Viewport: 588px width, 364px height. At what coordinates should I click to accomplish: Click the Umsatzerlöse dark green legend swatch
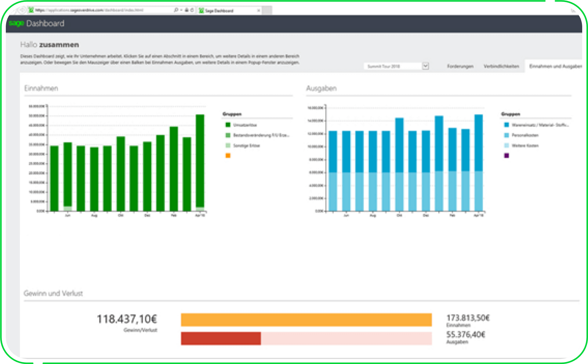coord(228,125)
